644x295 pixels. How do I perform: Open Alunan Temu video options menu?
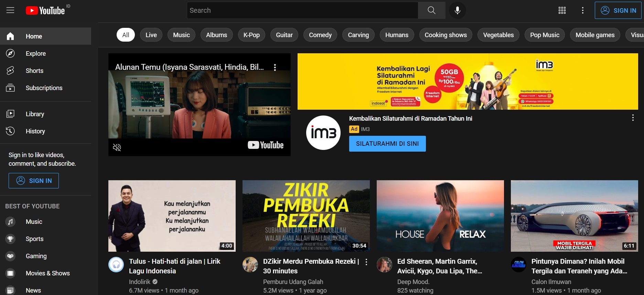click(275, 67)
